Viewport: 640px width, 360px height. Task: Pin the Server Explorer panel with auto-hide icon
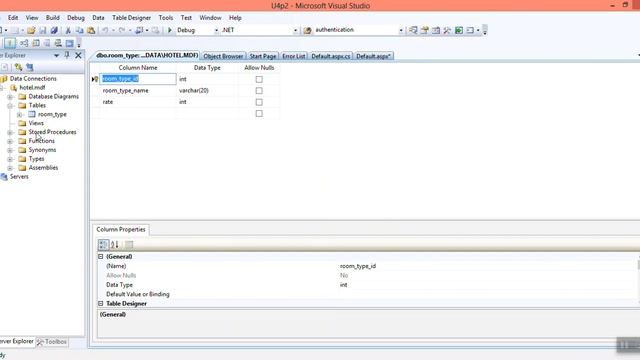[67, 55]
